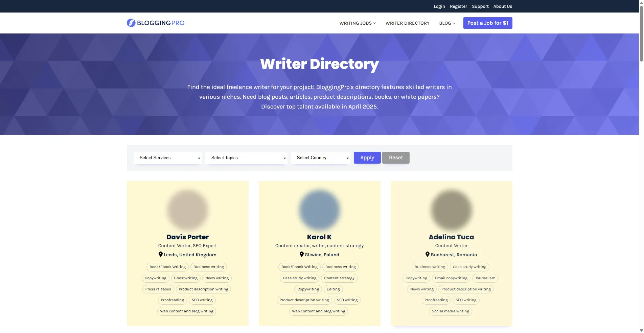Screen dimensions: 644x333
Task: Click Karol K's Editing tag
Action: point(333,289)
